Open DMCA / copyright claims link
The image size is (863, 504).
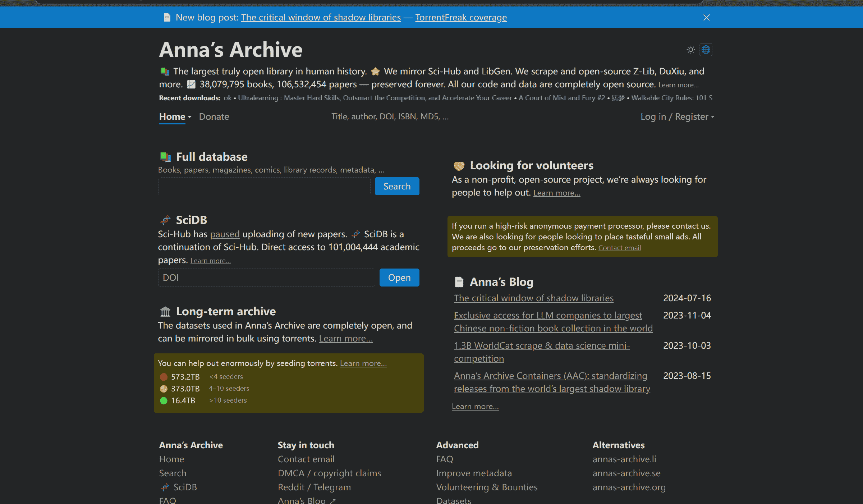pos(329,473)
